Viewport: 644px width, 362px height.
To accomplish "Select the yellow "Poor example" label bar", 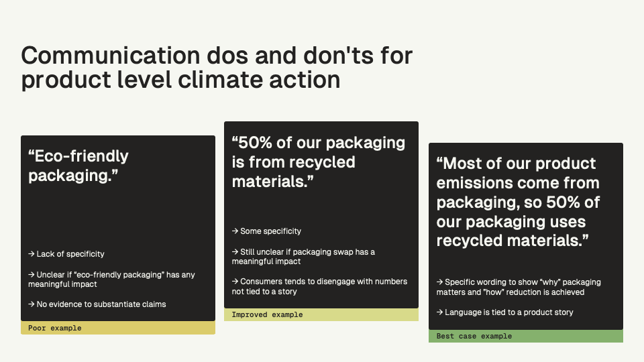I will [118, 328].
